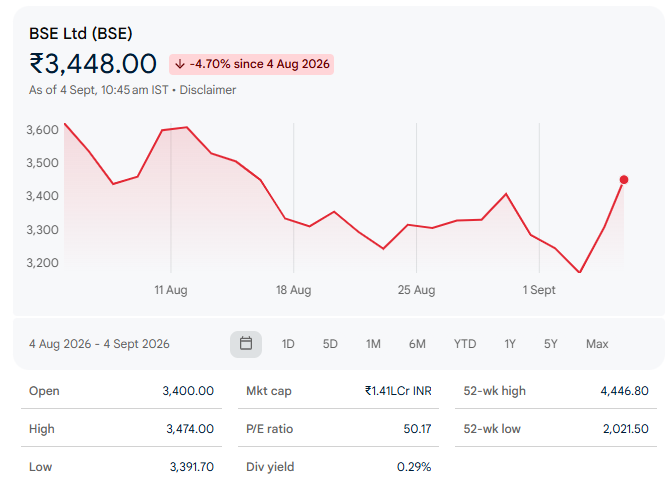Screen dimensions: 668x491
Task: Select the 5D time range tab
Action: tap(330, 344)
